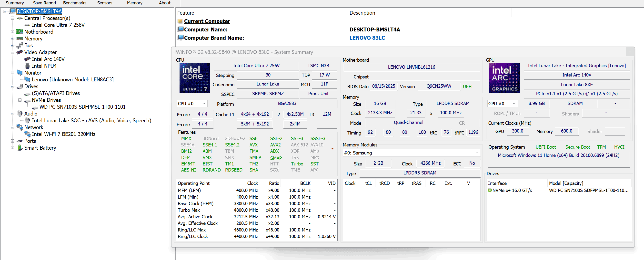
Task: Click the Smart Battery icon
Action: (20, 148)
